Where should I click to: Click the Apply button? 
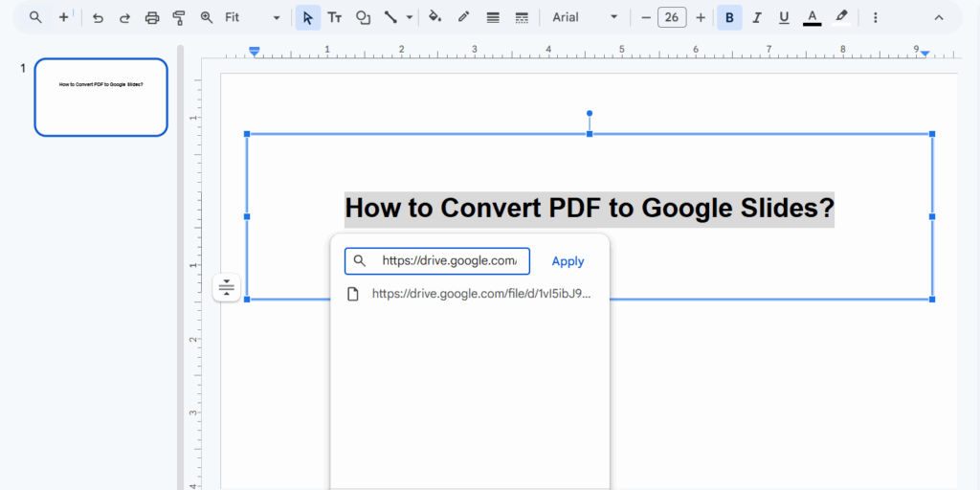click(568, 261)
